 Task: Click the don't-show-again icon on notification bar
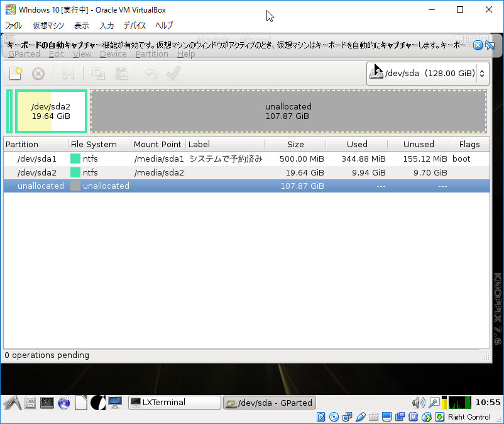490,45
